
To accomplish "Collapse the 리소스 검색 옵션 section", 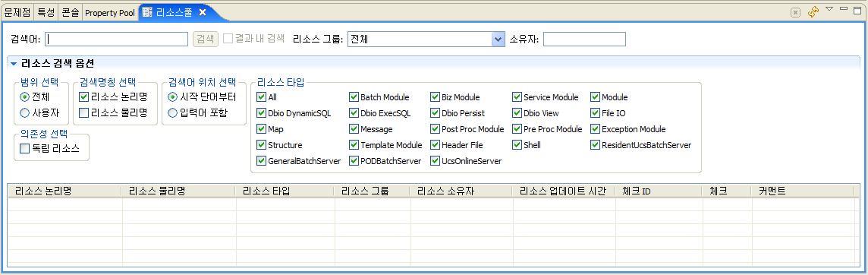I will tap(14, 64).
